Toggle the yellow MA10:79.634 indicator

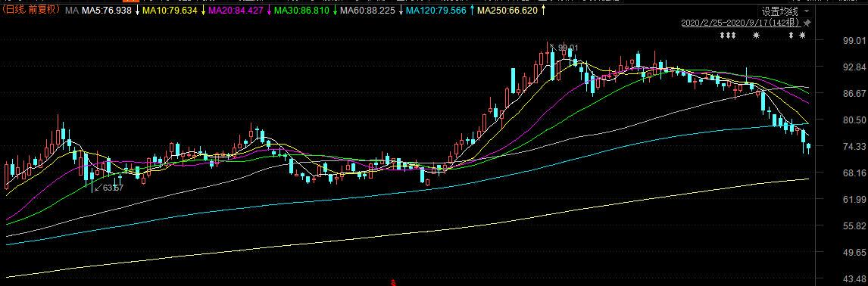170,10
